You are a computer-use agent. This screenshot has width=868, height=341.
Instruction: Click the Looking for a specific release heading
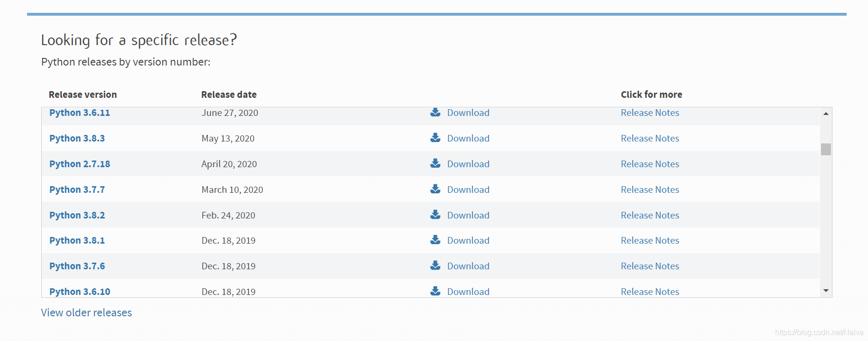tap(139, 40)
